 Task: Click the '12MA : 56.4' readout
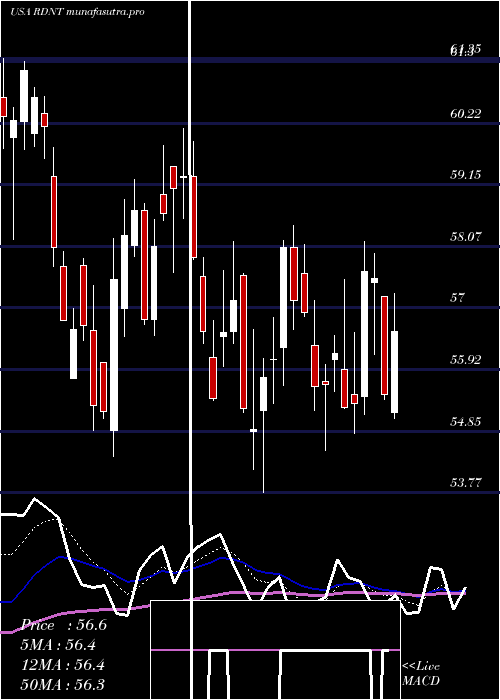tap(63, 665)
